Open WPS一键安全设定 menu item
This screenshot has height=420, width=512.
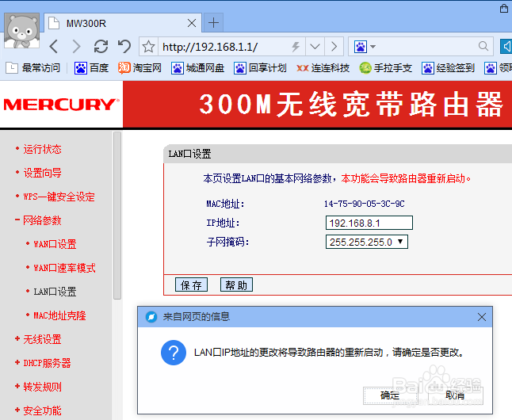pos(59,197)
